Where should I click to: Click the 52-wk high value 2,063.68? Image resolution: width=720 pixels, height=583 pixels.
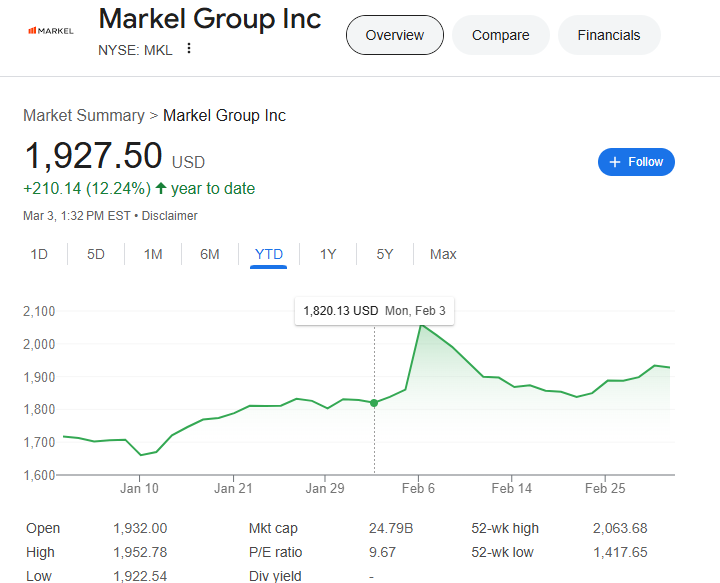[x=620, y=528]
